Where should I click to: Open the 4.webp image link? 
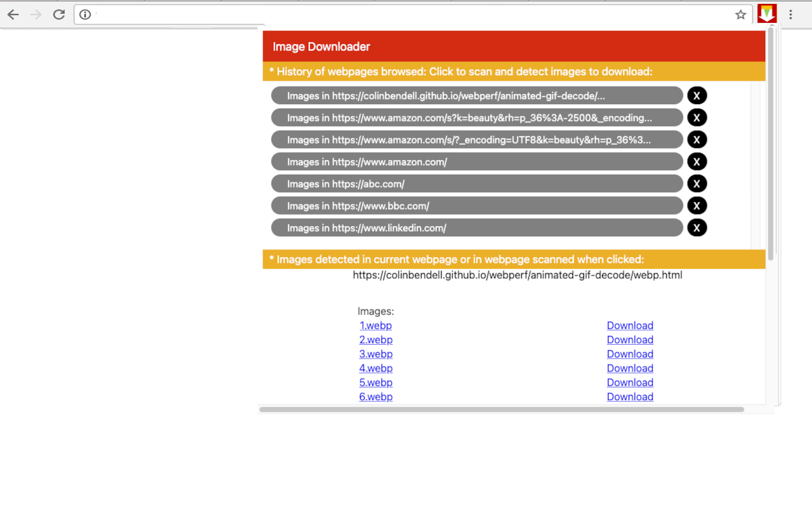point(376,368)
